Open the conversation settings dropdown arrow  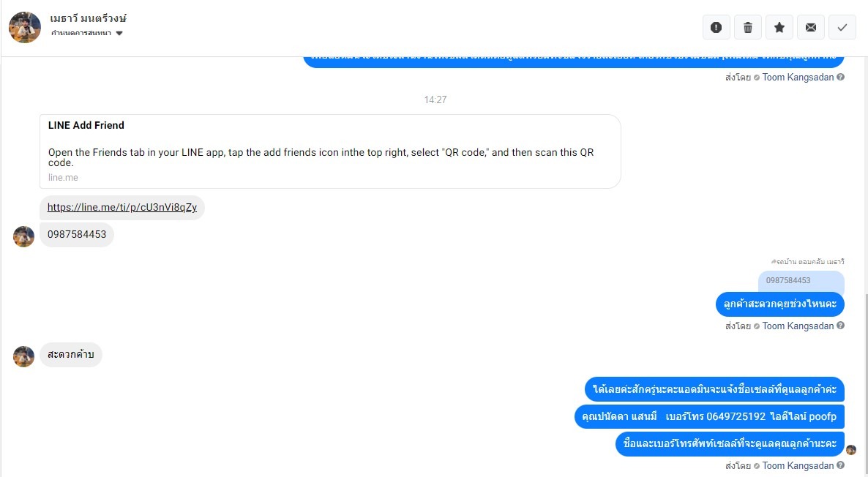click(x=119, y=33)
